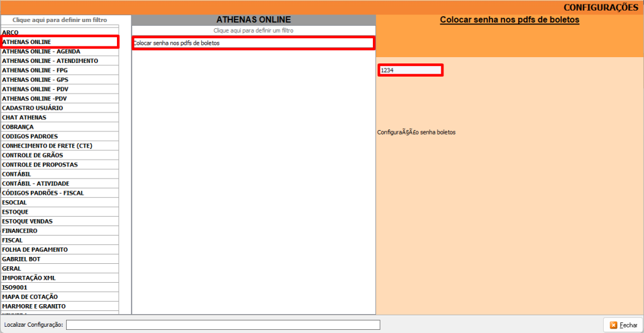Select the GERAL category
Image resolution: width=644 pixels, height=333 pixels.
[60, 268]
